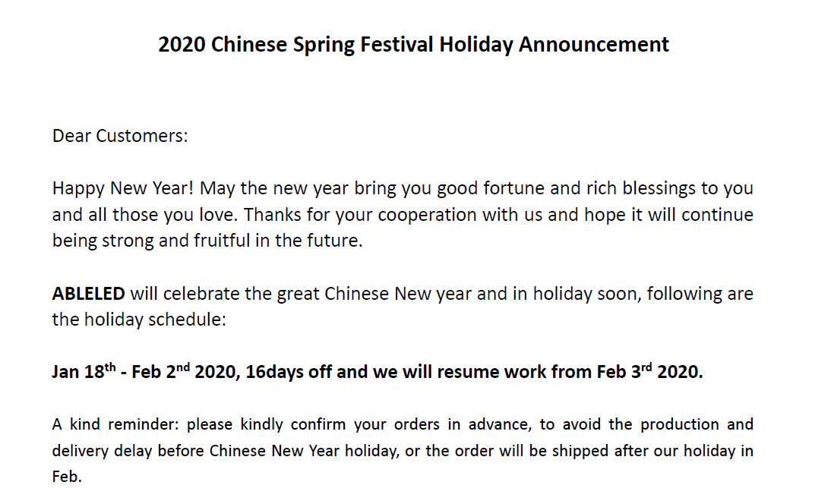This screenshot has width=831, height=504.
Task: Click the bold ABLELED company name
Action: pyautogui.click(x=89, y=293)
